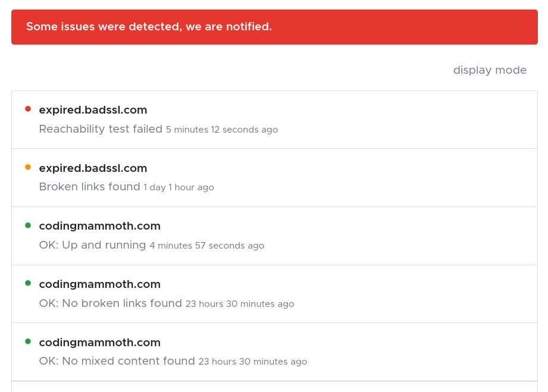Screen dimensions: 548x392
Task: Select the OK: No mixed content found message
Action: pos(117,361)
